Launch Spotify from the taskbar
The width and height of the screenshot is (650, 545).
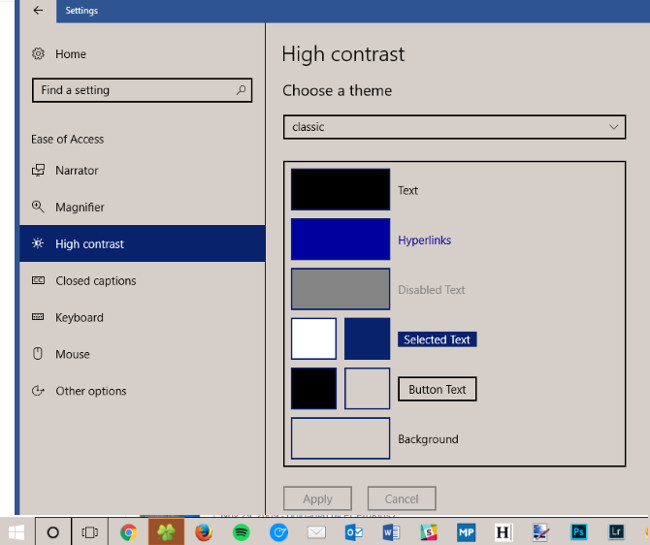point(241,532)
